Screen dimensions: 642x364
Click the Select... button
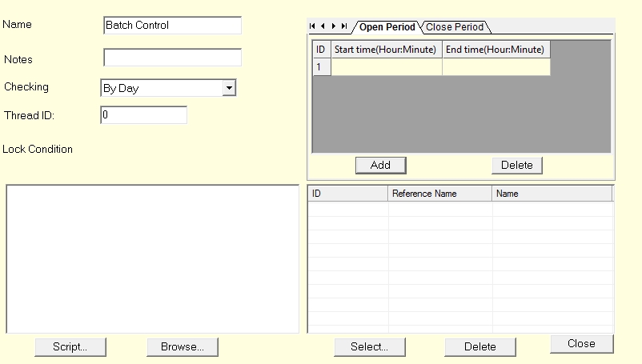pyautogui.click(x=369, y=346)
